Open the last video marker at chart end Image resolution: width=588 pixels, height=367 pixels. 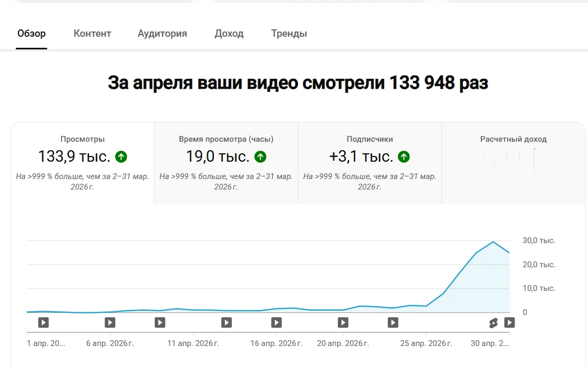tap(510, 322)
